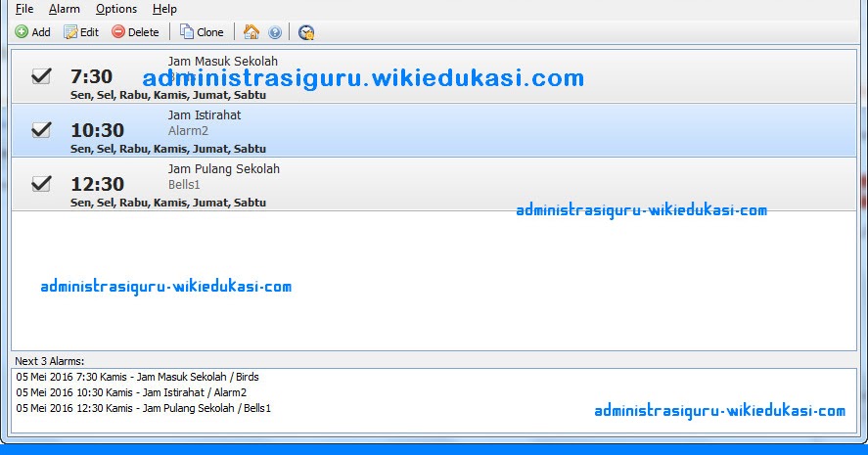868x455 pixels.
Task: Select next alarm entry 05 Mei 7:30 Birds
Action: click(137, 377)
